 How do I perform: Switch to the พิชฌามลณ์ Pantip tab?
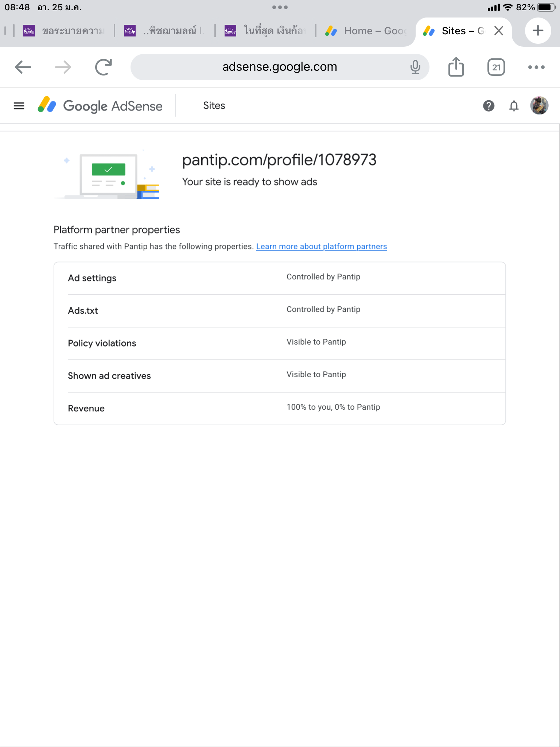tap(165, 31)
